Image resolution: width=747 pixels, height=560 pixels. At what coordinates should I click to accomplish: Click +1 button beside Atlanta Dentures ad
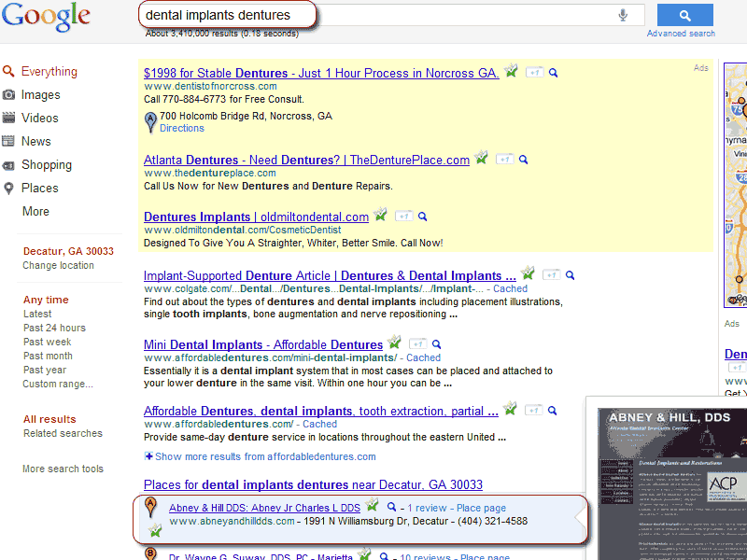[505, 160]
